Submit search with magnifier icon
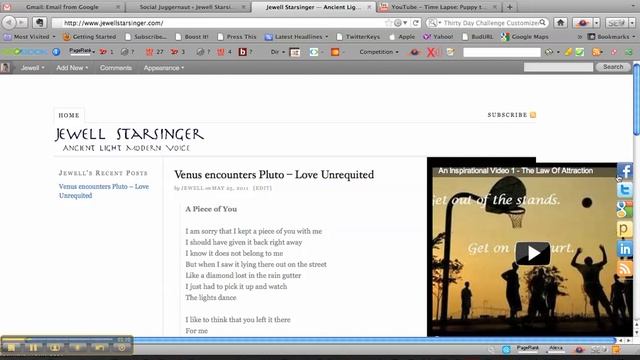640x360 pixels. point(542,23)
